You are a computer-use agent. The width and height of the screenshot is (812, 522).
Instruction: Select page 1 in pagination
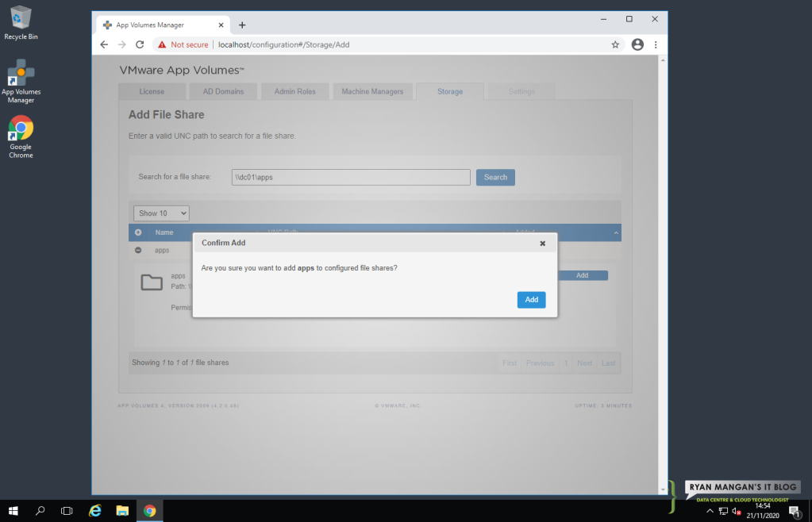click(x=566, y=363)
